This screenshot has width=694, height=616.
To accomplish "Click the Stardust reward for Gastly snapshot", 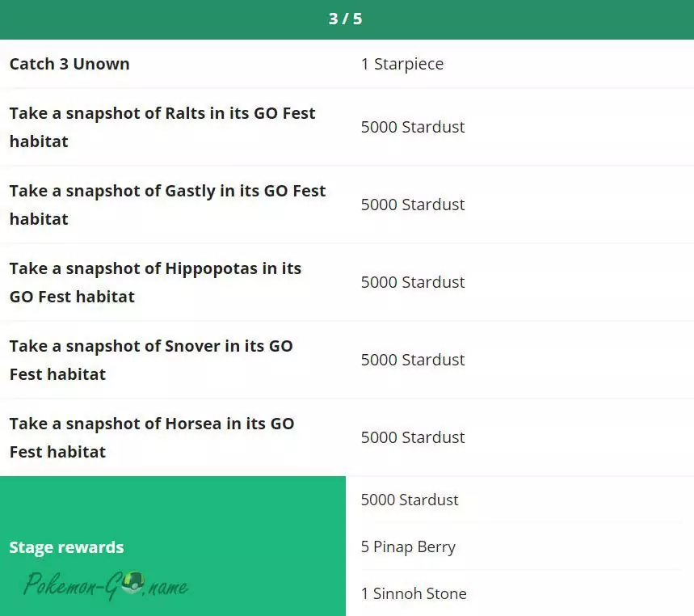I will 412,205.
